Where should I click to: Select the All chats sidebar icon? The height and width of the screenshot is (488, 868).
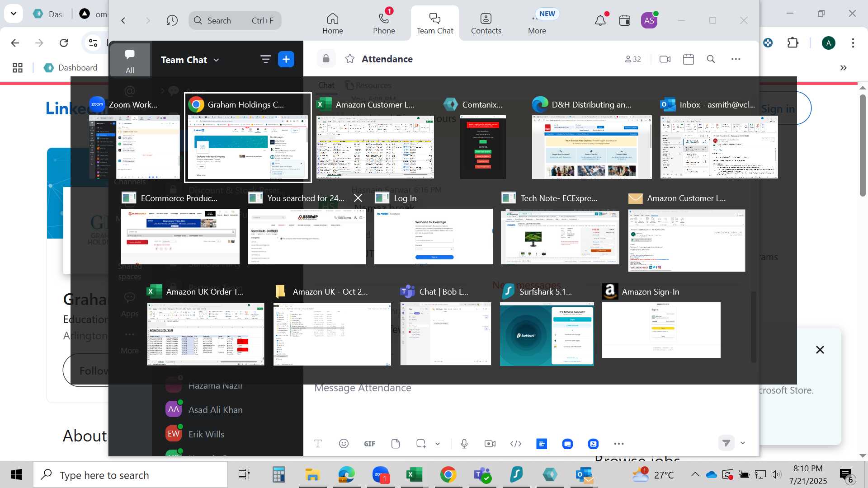[x=130, y=60]
